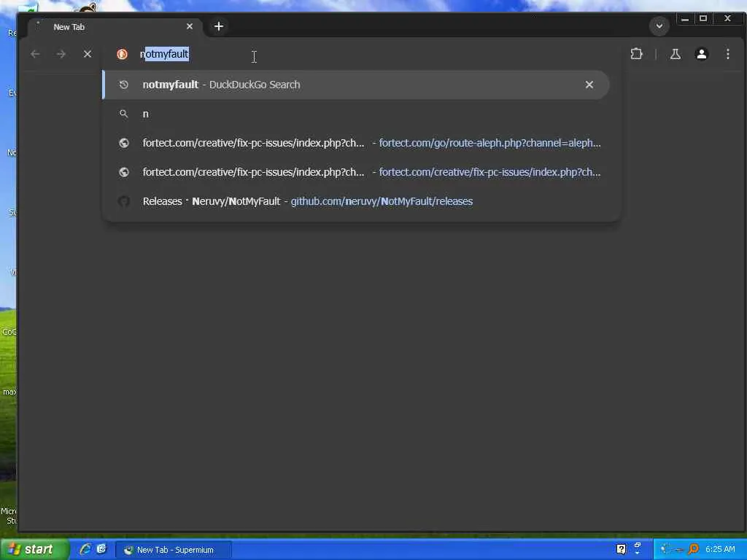This screenshot has height=560, width=747.
Task: Click the help question mark tray icon
Action: tap(621, 550)
